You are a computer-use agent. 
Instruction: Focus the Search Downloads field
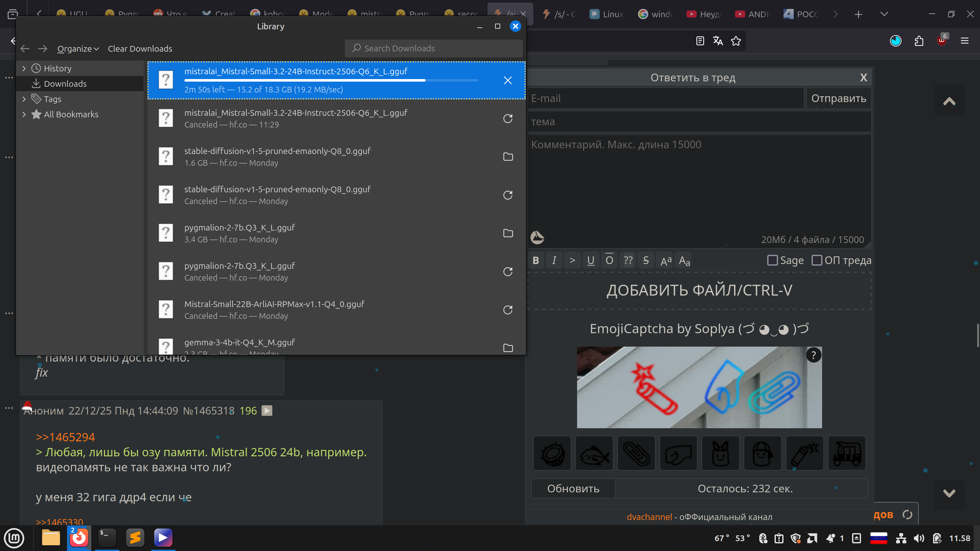(434, 48)
